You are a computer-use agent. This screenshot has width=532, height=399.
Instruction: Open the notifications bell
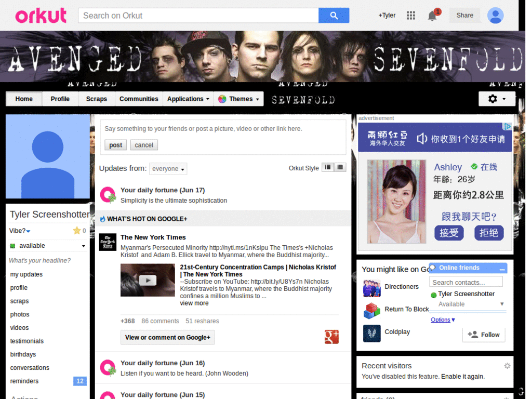click(x=432, y=16)
